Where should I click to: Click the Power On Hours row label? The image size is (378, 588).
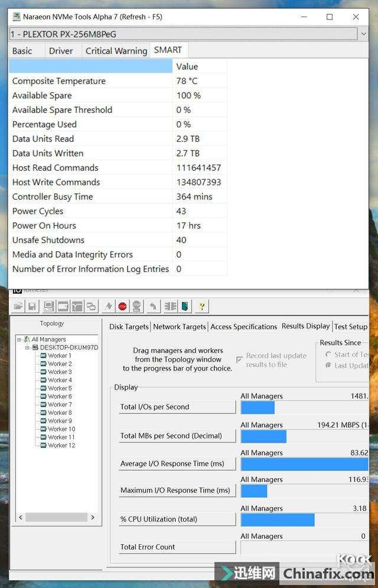(44, 225)
